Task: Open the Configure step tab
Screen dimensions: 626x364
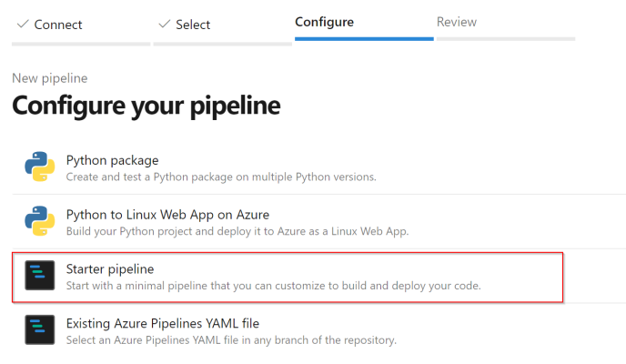Action: [x=324, y=22]
